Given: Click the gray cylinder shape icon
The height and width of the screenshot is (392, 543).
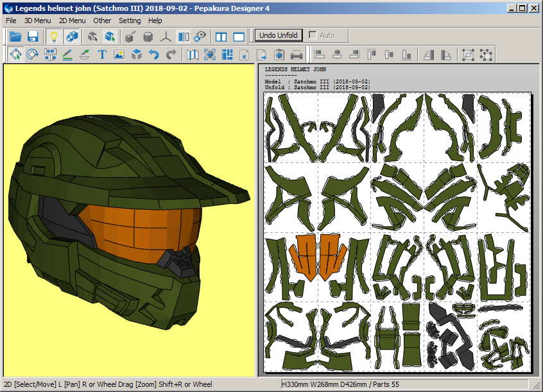Looking at the screenshot, I should pyautogui.click(x=148, y=37).
